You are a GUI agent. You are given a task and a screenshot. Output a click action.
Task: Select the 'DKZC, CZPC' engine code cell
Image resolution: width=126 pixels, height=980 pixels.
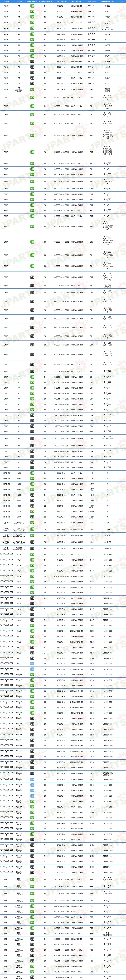click(108, 90)
